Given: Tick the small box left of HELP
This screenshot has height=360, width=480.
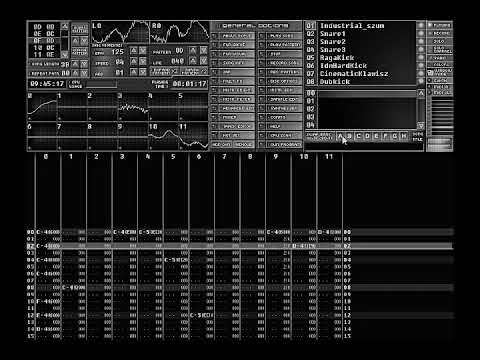Looking at the screenshot, I should point(262,126).
